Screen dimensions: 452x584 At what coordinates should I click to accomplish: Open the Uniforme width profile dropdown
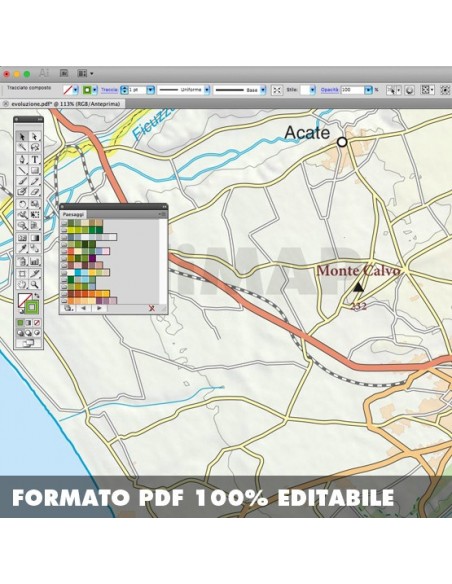click(x=207, y=90)
